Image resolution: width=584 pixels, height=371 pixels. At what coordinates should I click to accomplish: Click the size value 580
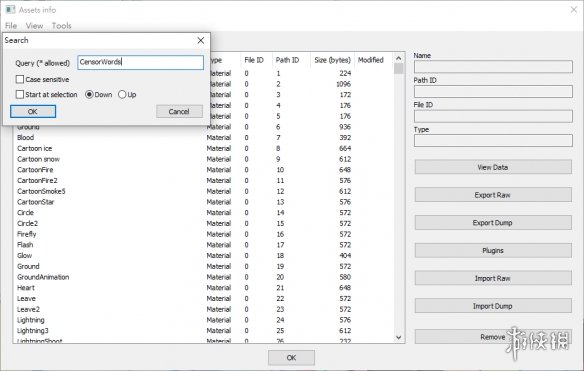tap(345, 277)
